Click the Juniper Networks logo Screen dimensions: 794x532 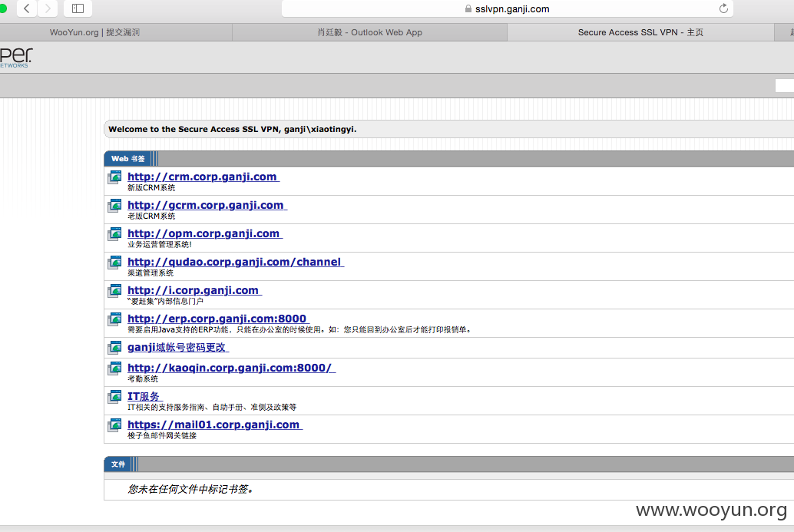click(x=15, y=58)
